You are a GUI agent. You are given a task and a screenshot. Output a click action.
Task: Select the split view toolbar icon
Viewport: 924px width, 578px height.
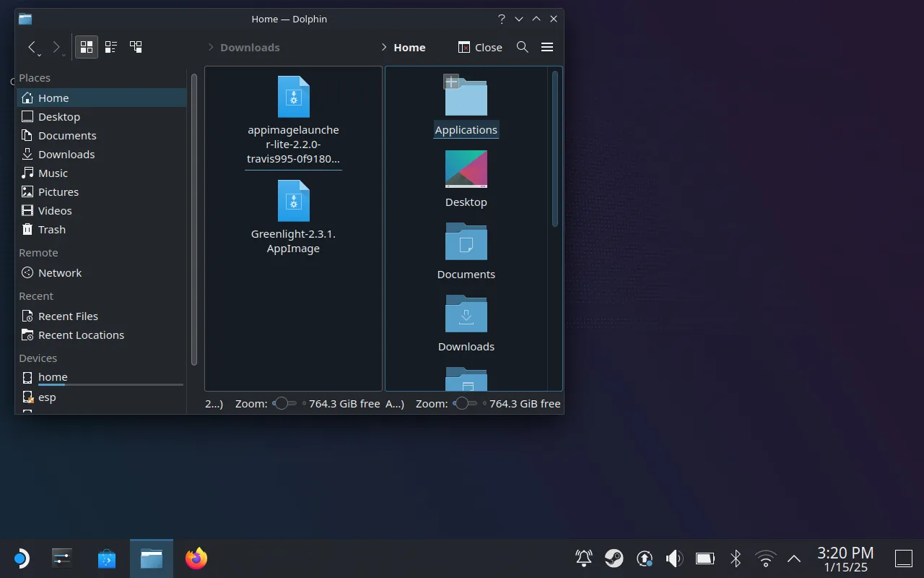point(135,46)
